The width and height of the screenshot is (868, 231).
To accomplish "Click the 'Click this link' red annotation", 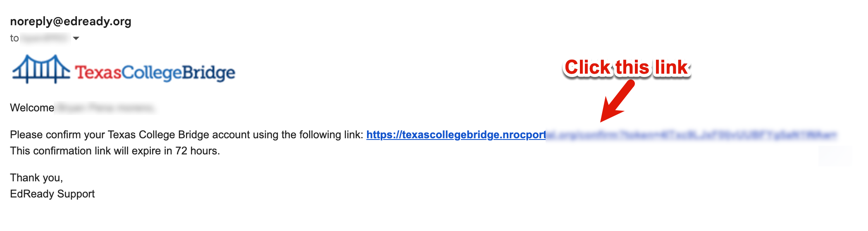I will click(626, 67).
